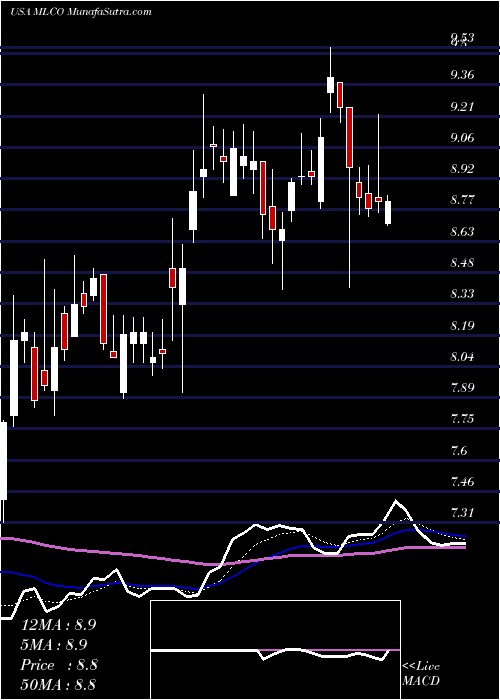
Task: Click the 7.89 price axis label
Action: (x=463, y=388)
